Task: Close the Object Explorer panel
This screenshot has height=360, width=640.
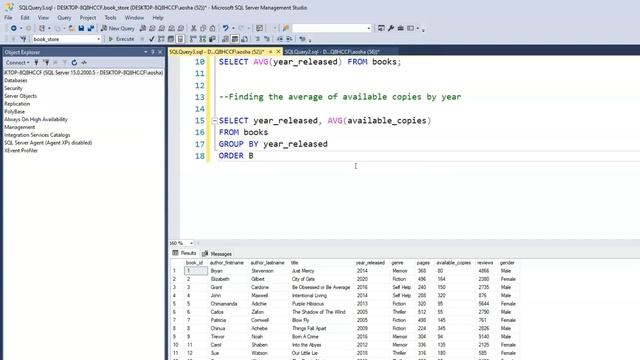Action: (160, 52)
